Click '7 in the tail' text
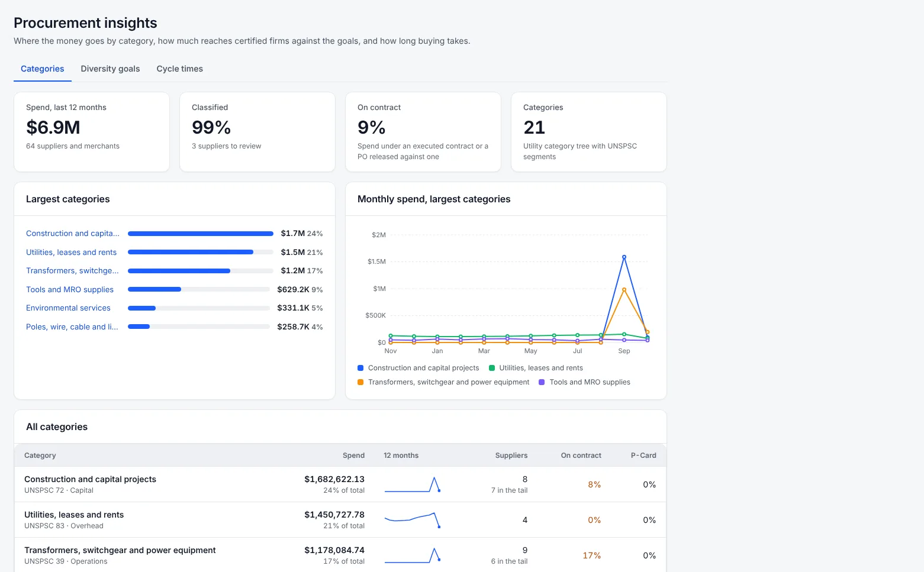 509,490
